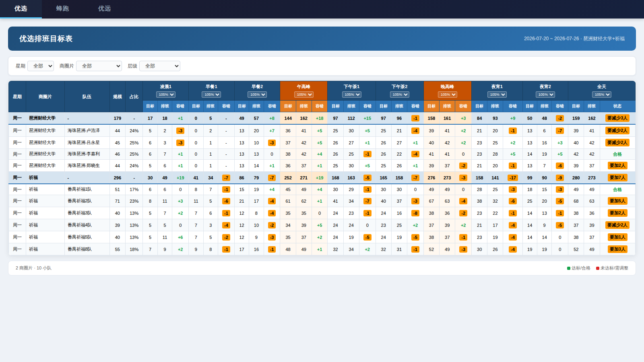Open the 105% dropdown under 午高峰
This screenshot has height=362, width=644.
pyautogui.click(x=304, y=95)
